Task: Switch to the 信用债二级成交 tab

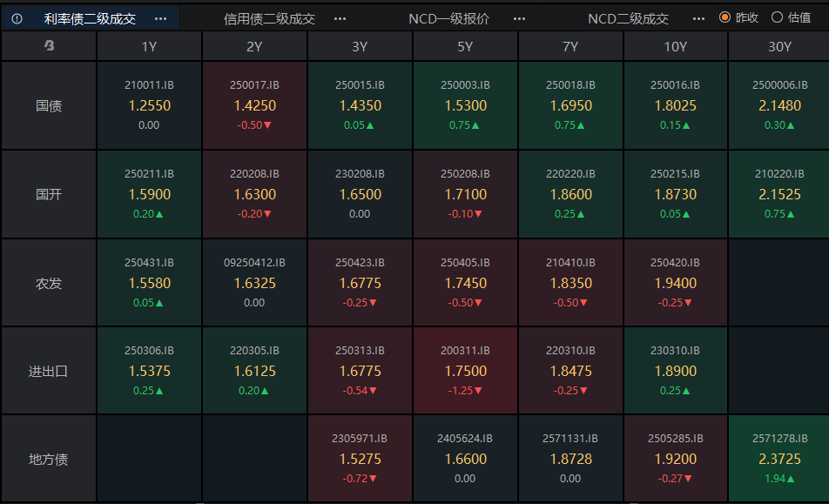Action: (269, 18)
